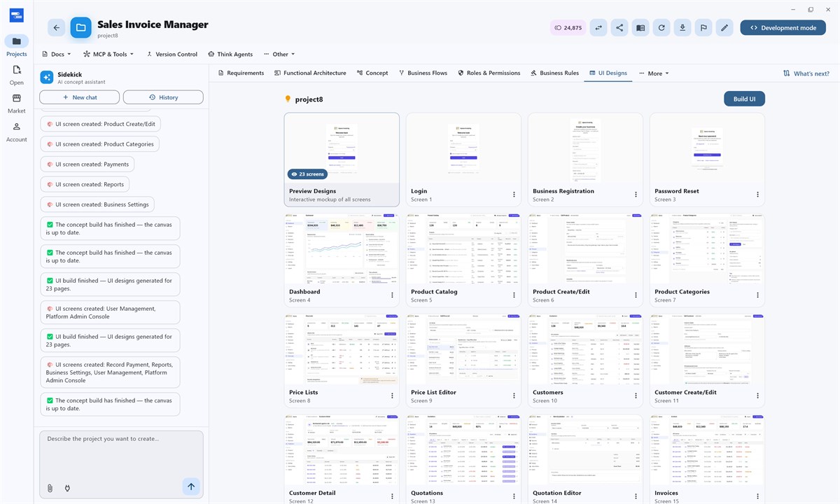The width and height of the screenshot is (840, 504).
Task: Open the Account sidebar item
Action: (17, 132)
